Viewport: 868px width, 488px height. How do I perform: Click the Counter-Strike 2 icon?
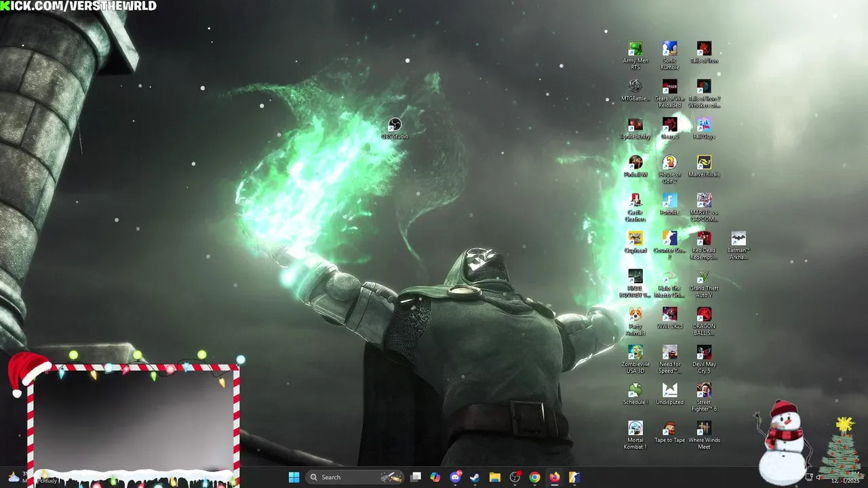click(670, 245)
